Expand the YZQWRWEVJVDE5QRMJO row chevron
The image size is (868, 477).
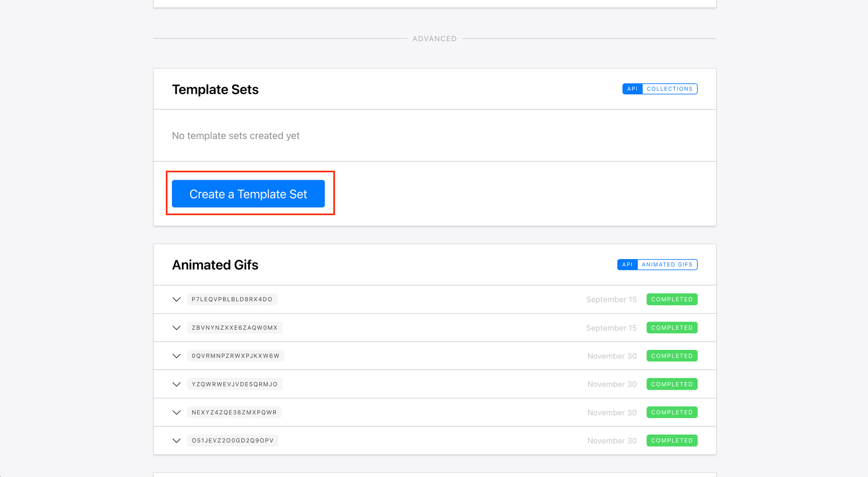(176, 384)
